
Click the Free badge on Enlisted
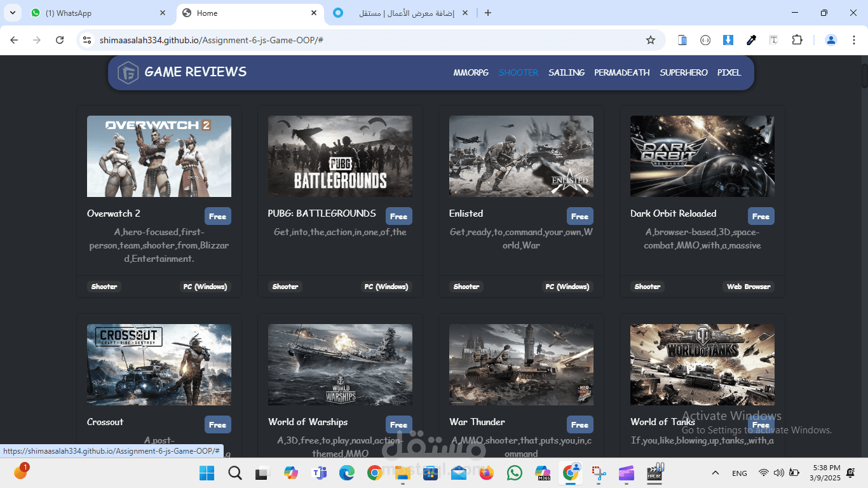tap(580, 216)
